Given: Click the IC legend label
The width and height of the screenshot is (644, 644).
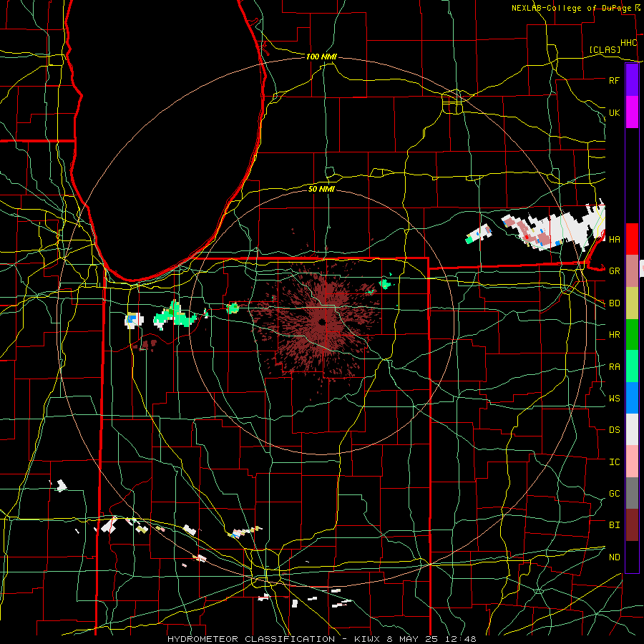Looking at the screenshot, I should coord(614,462).
